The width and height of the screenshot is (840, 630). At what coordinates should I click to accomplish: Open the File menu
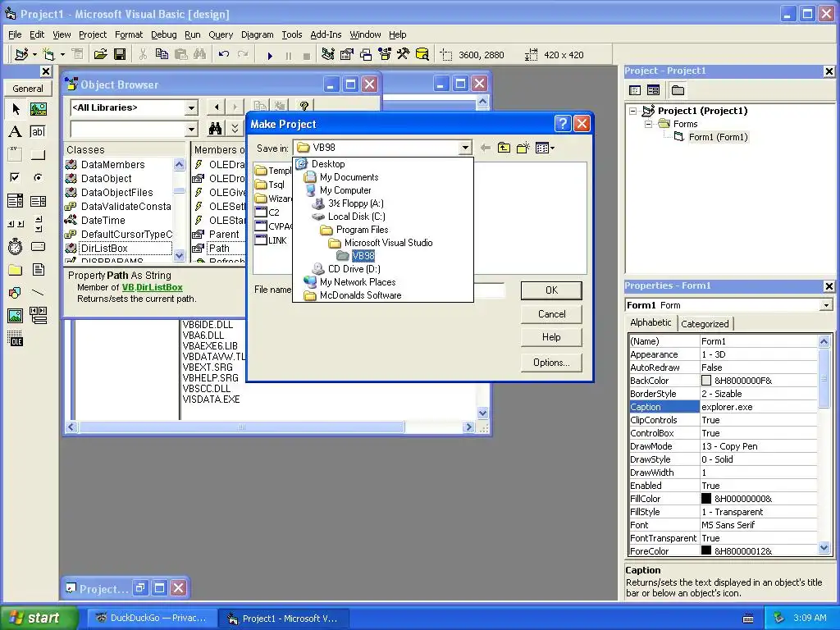click(15, 34)
